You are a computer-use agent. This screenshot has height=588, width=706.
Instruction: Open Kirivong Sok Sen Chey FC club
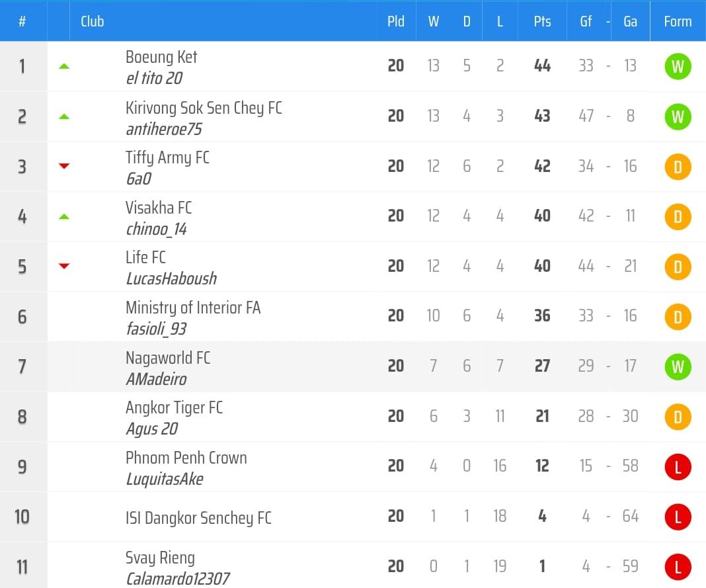[x=204, y=108]
